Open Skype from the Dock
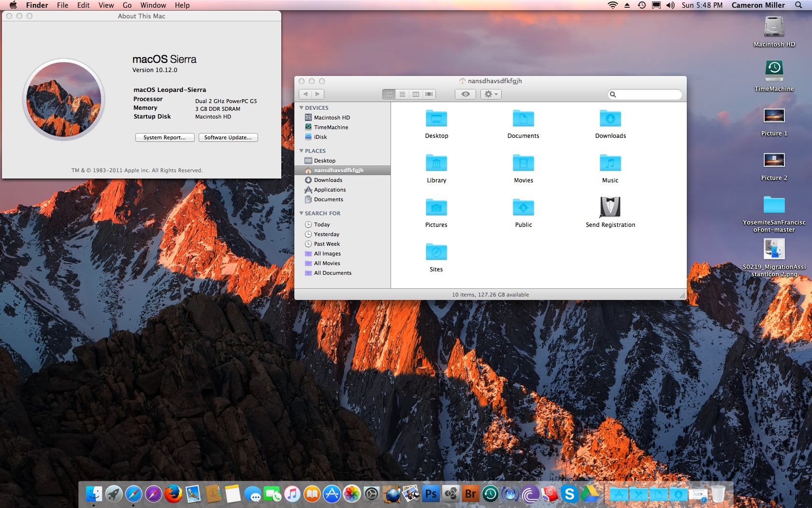This screenshot has width=812, height=508. (569, 494)
